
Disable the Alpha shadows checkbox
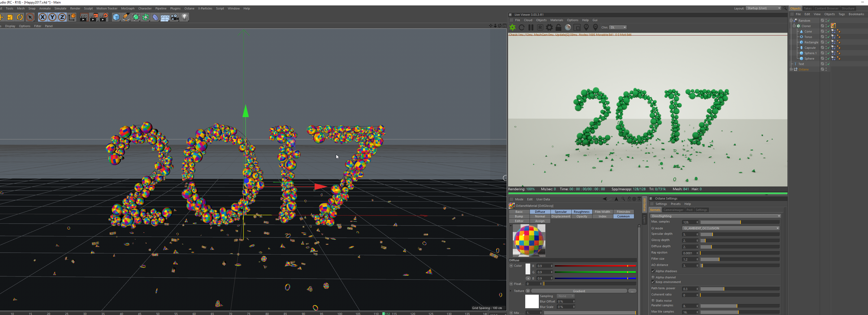(653, 271)
